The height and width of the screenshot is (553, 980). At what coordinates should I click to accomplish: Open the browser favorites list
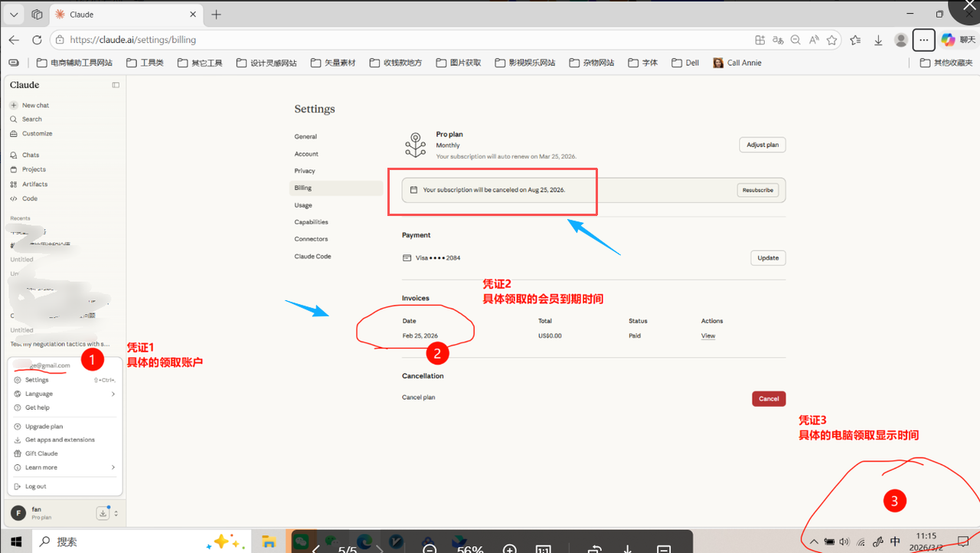(855, 40)
